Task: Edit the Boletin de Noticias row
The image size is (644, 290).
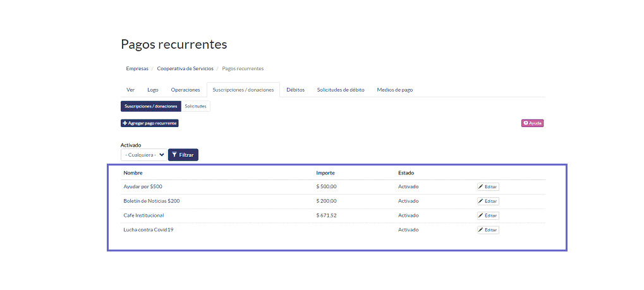Action: (488, 202)
